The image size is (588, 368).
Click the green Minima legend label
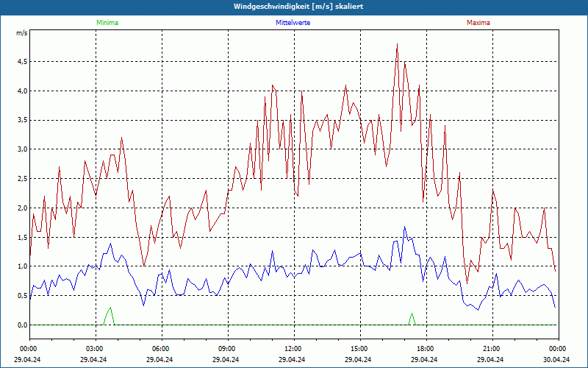click(107, 23)
